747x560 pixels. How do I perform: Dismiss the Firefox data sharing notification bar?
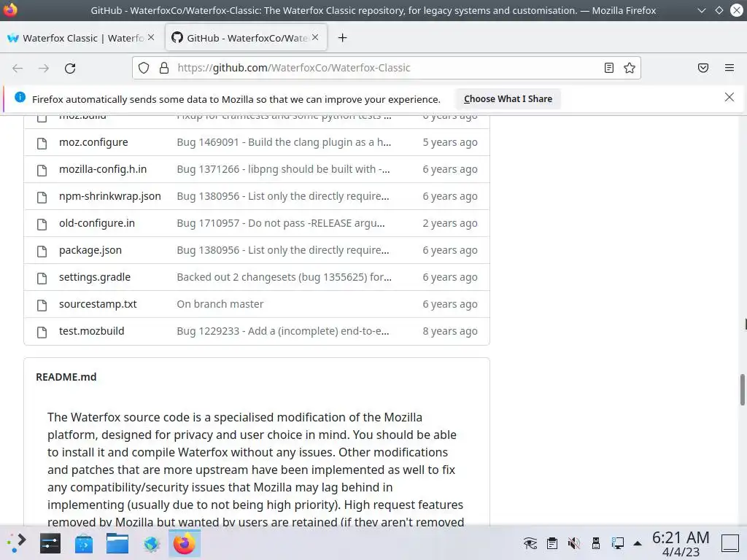point(729,98)
